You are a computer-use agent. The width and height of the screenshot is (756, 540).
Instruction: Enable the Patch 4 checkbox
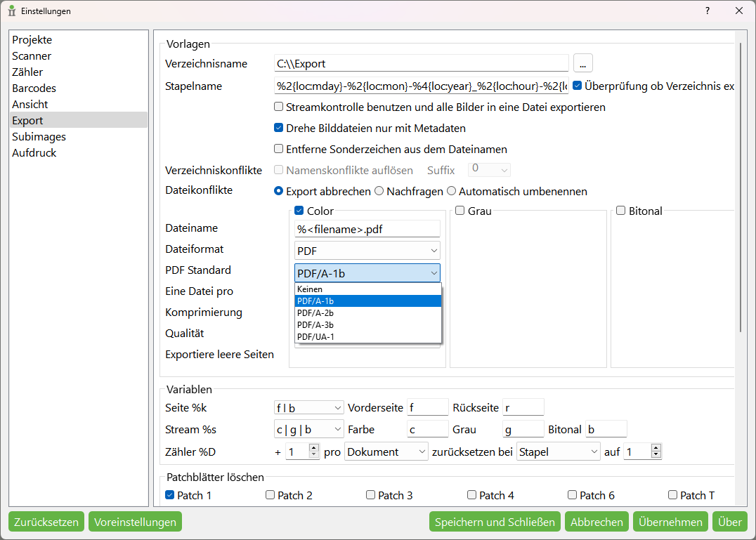tap(472, 495)
